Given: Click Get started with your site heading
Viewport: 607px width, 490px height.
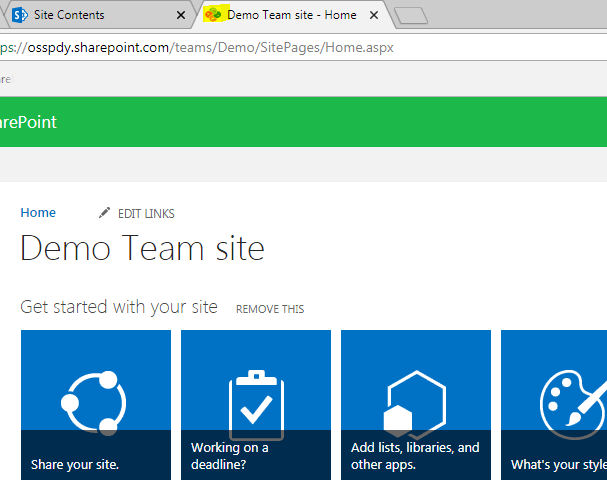Looking at the screenshot, I should 119,307.
